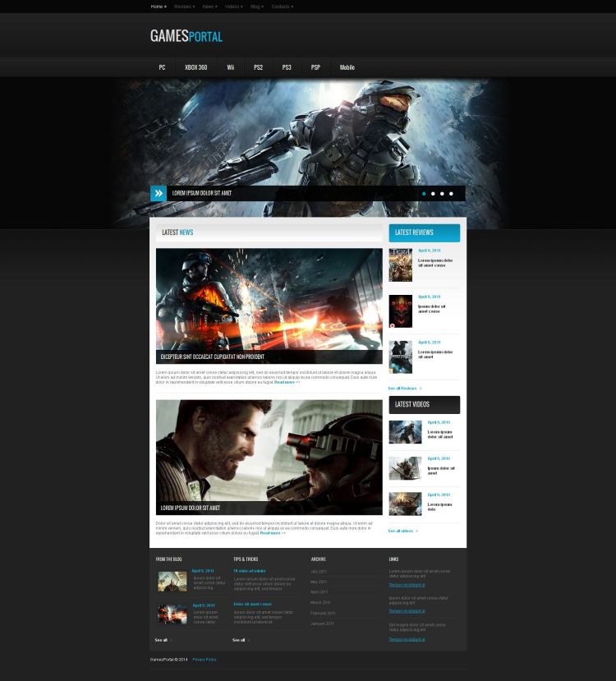
Task: Click 'Lorem ipsum dolor sit amet conse' review title
Action: click(x=435, y=263)
